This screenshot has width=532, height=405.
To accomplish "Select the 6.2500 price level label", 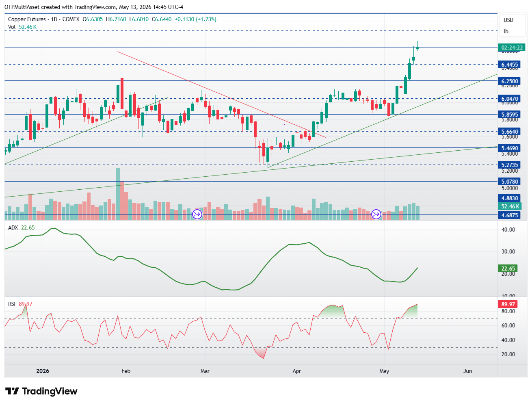I will (509, 81).
